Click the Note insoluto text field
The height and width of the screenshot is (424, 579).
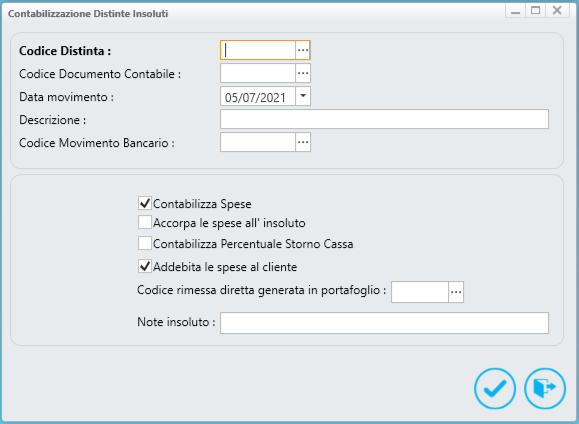(x=384, y=323)
